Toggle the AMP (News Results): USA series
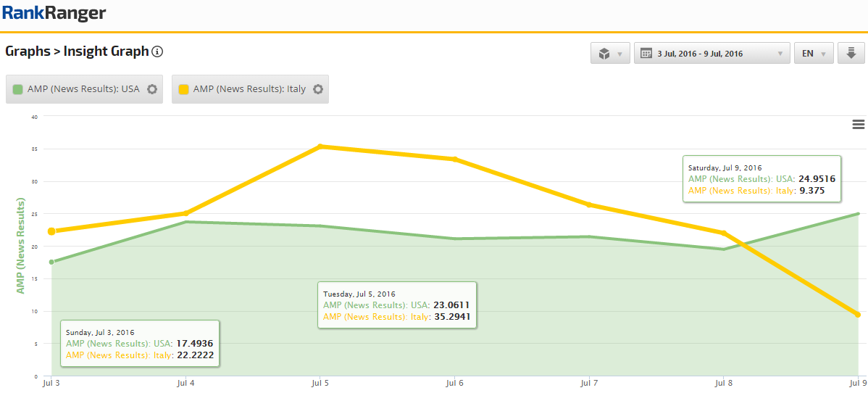This screenshot has height=393, width=868. pos(83,89)
